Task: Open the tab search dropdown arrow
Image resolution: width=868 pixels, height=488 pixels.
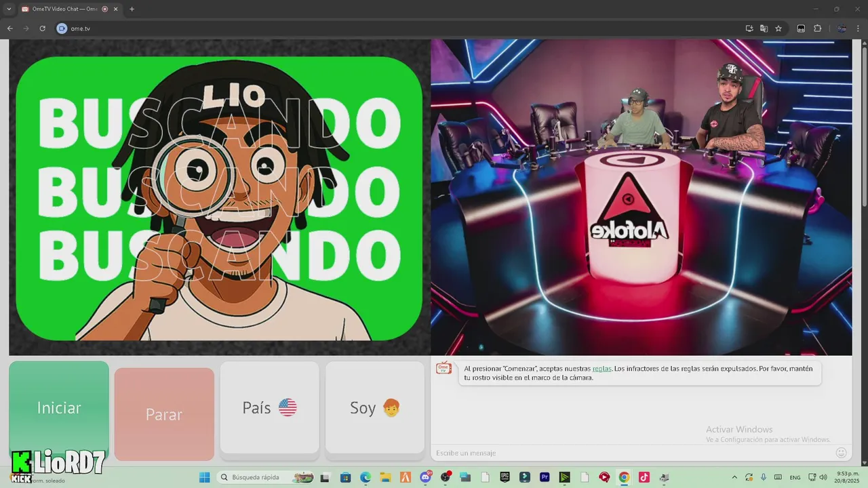Action: 9,9
